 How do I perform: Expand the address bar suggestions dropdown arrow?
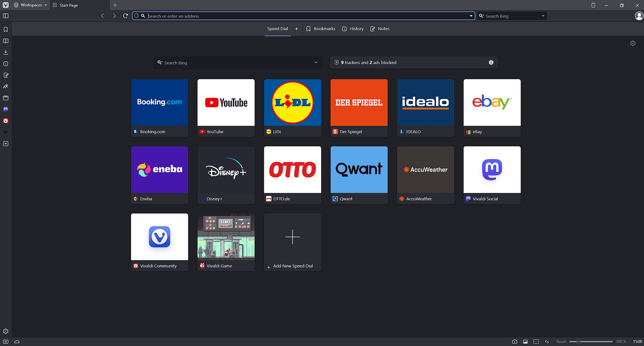(x=470, y=15)
